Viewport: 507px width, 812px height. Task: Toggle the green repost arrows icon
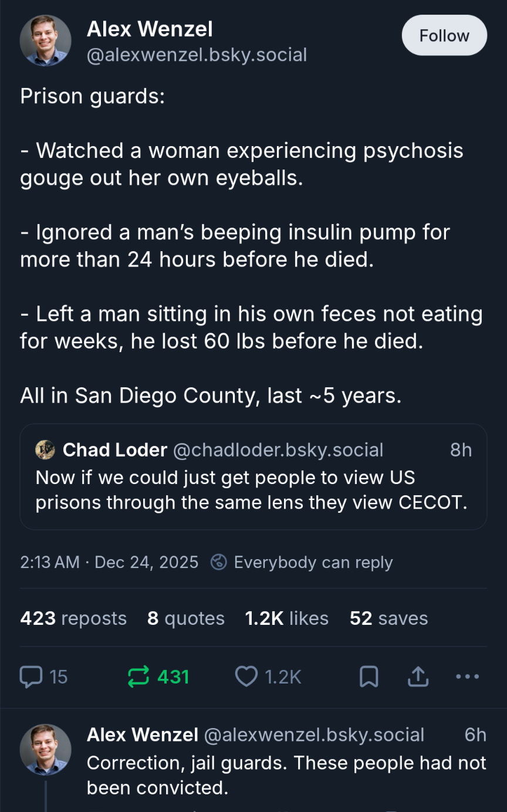pyautogui.click(x=138, y=677)
